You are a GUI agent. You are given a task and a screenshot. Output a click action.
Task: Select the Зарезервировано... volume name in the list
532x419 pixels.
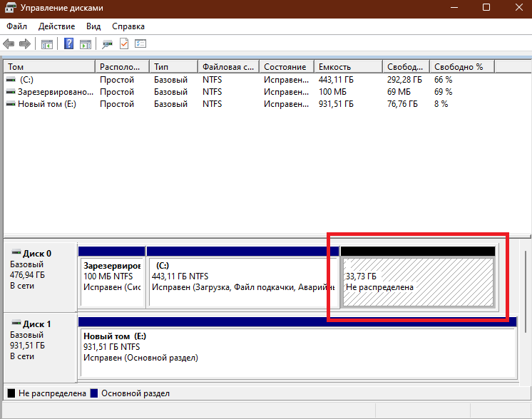pyautogui.click(x=56, y=92)
